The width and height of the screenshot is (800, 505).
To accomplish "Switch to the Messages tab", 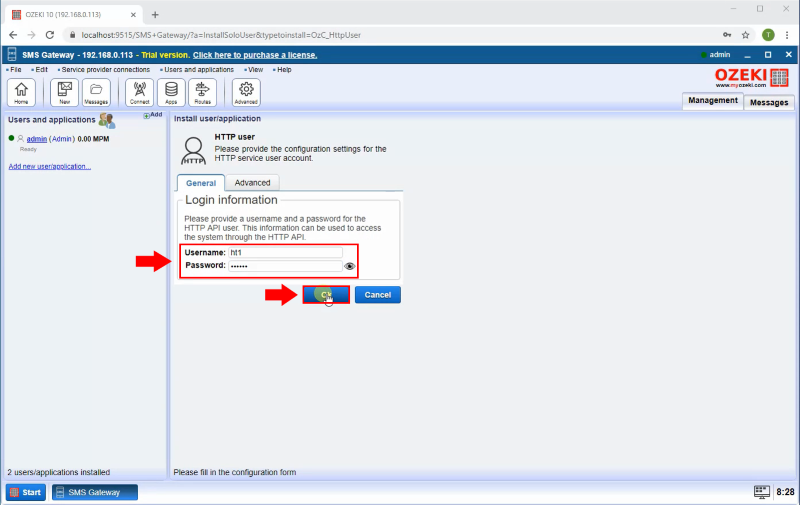I will tap(769, 103).
